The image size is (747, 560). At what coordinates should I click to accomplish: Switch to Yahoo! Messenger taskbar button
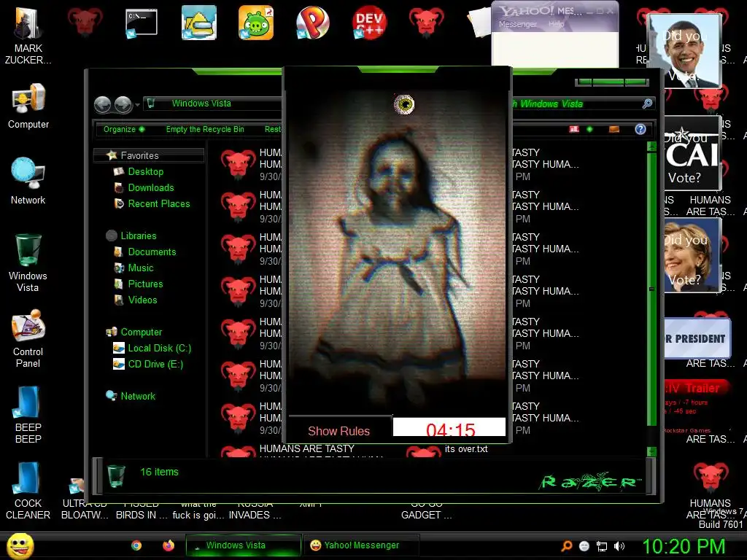(x=360, y=545)
